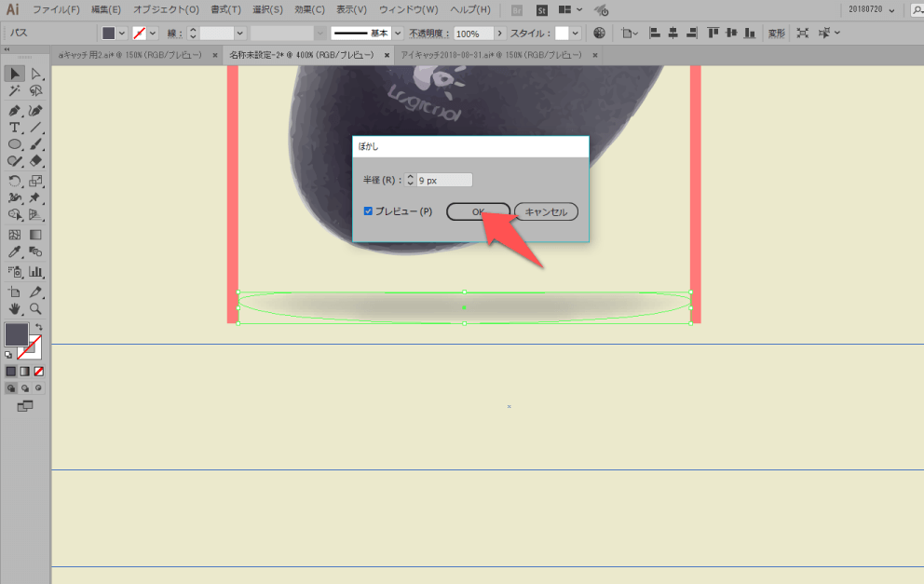Expand the opacity slider arrow

coord(499,33)
